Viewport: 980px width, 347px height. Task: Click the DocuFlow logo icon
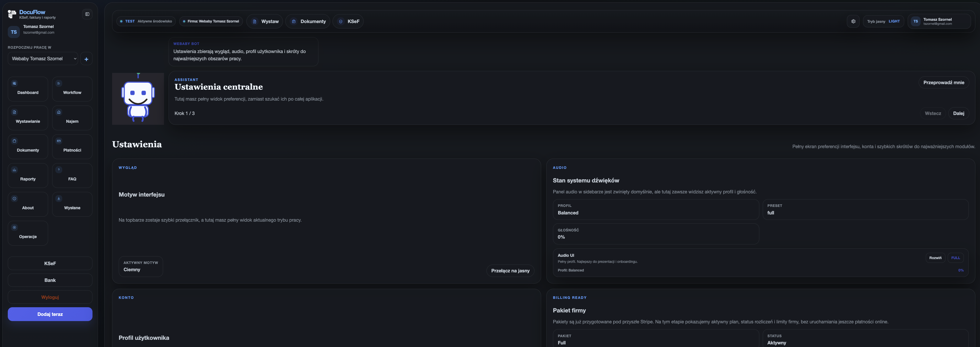tap(12, 14)
